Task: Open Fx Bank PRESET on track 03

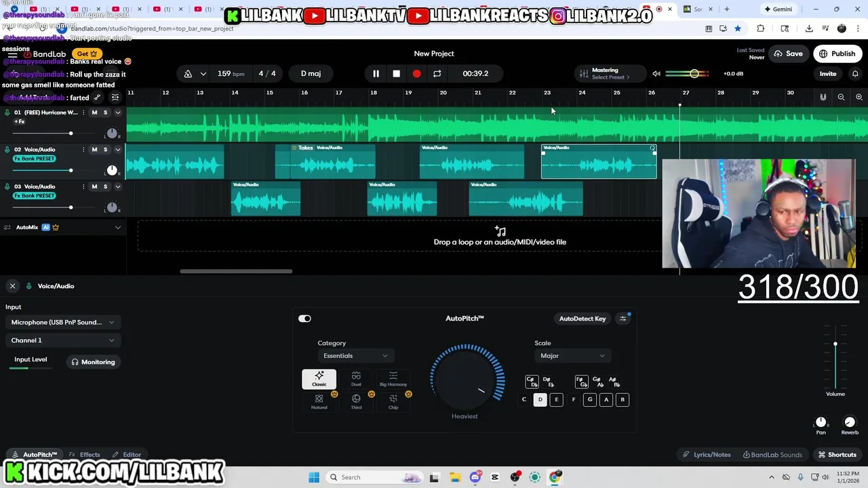Action: click(x=35, y=196)
